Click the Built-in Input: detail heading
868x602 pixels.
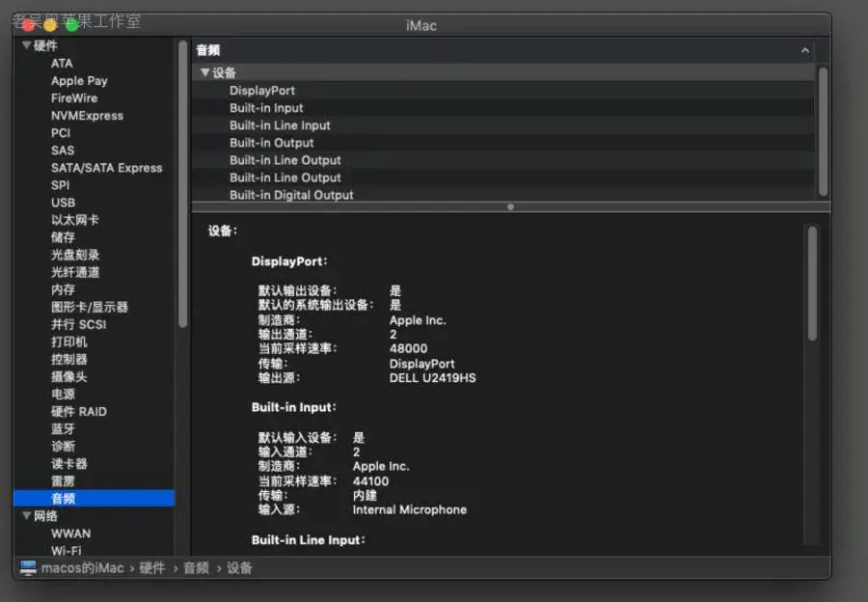click(x=294, y=407)
